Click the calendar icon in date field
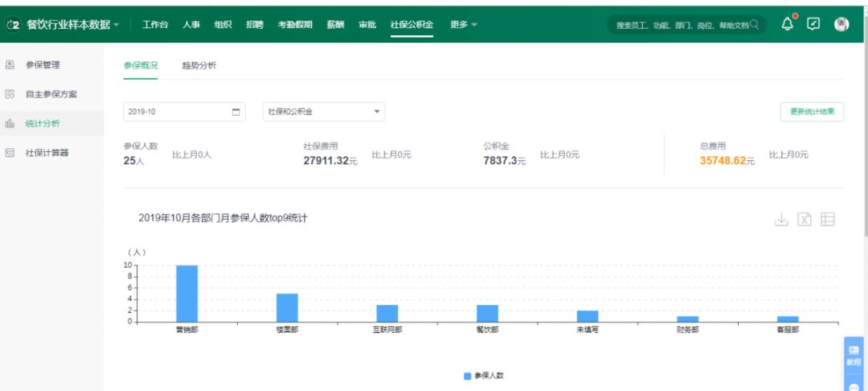 point(235,112)
